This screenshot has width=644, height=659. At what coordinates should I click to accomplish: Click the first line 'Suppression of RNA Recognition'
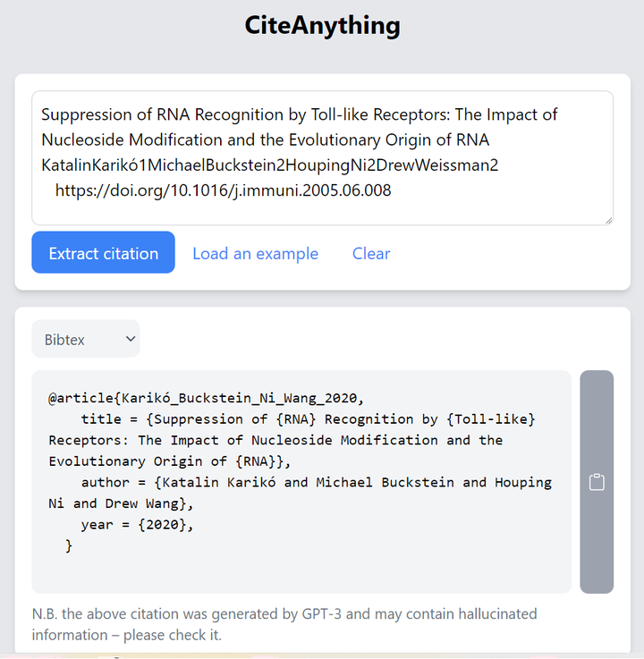300,114
